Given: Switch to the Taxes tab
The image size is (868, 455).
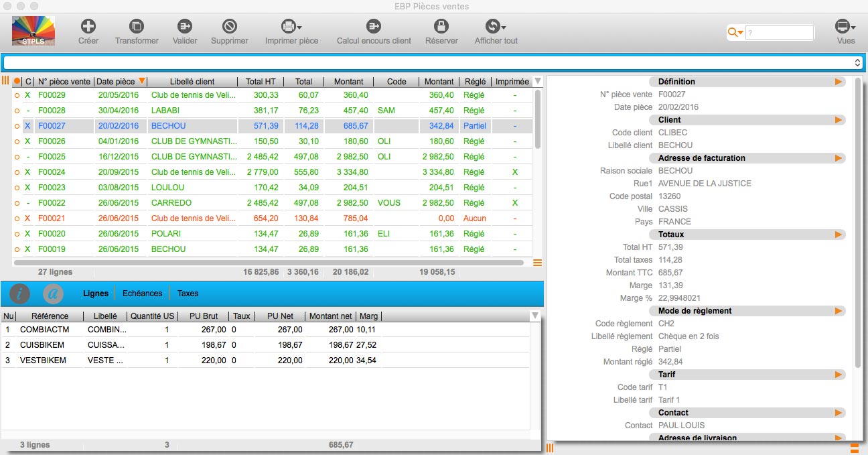Looking at the screenshot, I should click(188, 294).
